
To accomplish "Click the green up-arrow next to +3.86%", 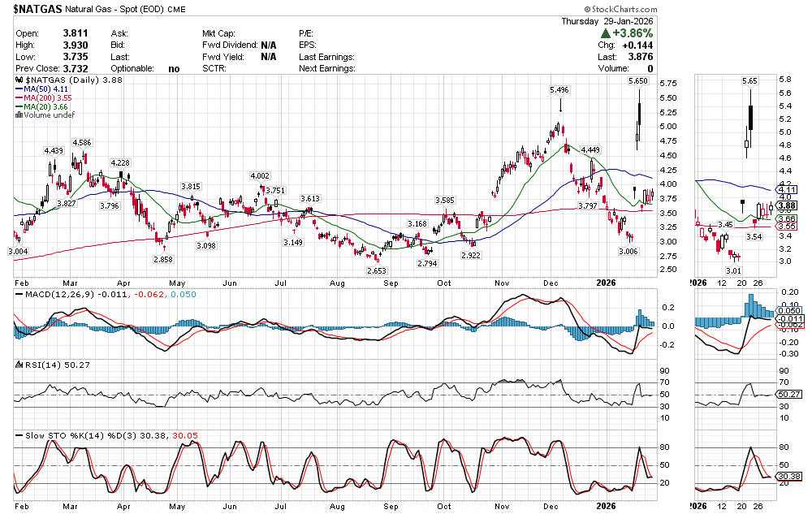I will 606,33.
